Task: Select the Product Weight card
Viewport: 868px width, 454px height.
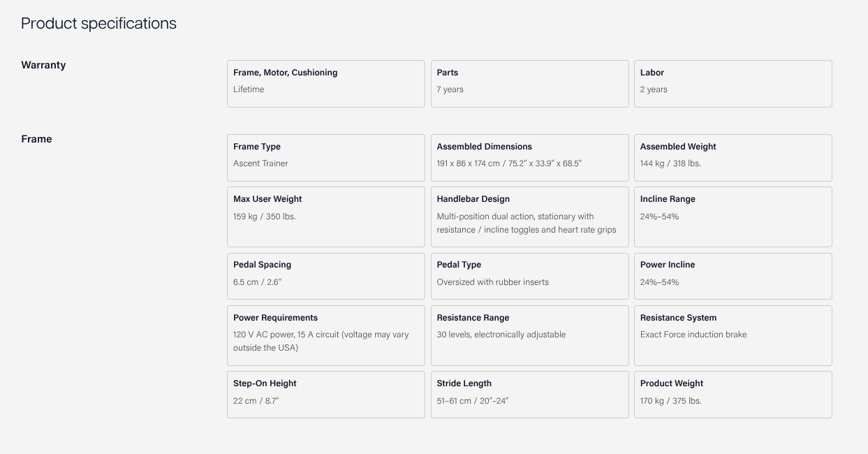Action: coord(733,395)
